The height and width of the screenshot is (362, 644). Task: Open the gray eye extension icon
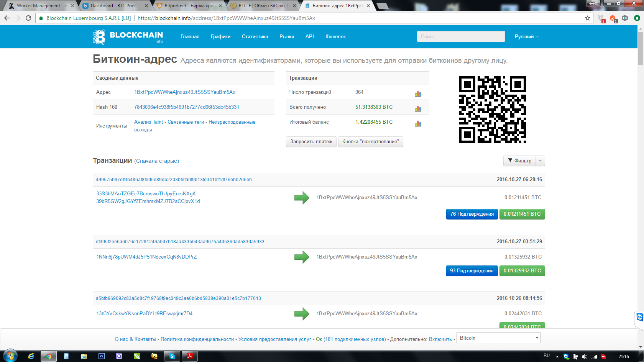point(625,18)
